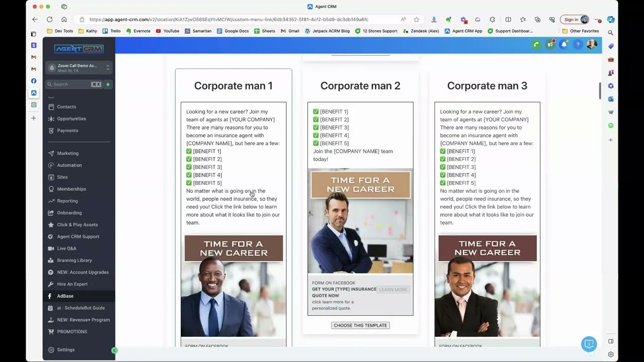The width and height of the screenshot is (644, 362).
Task: Open the help question mark icon
Action: point(578,45)
